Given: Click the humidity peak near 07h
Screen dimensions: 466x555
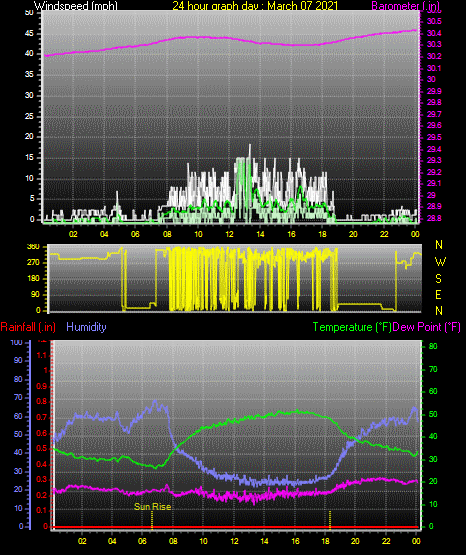Looking at the screenshot, I should [x=155, y=402].
